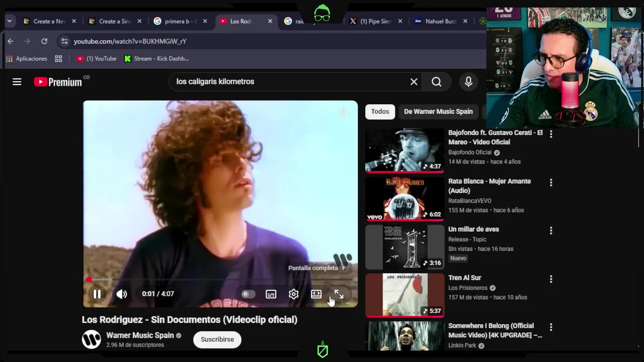Enter full screen mode
The image size is (644, 362).
click(339, 294)
